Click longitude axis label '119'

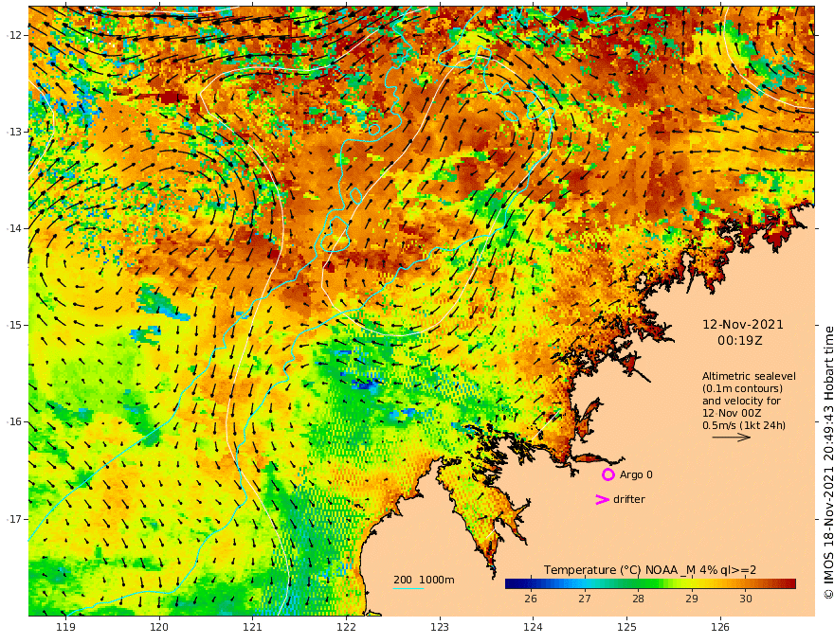pos(65,627)
